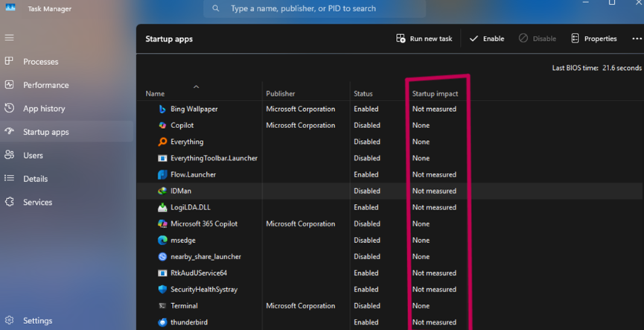The width and height of the screenshot is (644, 330).
Task: Open Properties of selected startup app
Action: [593, 39]
